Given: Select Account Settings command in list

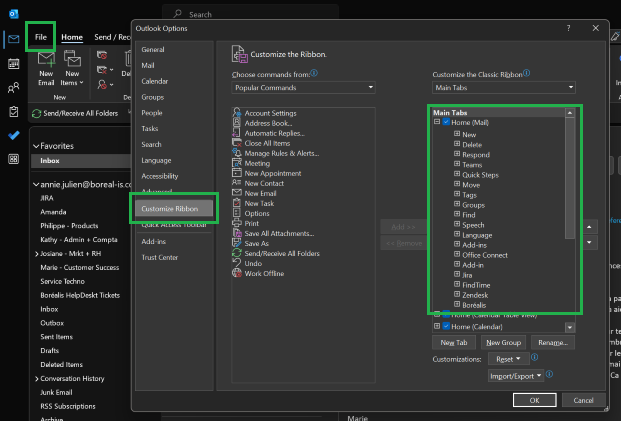Looking at the screenshot, I should pyautogui.click(x=270, y=113).
